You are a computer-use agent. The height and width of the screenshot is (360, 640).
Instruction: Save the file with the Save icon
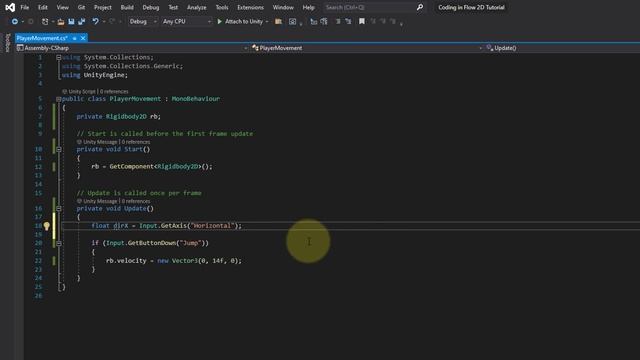(71, 21)
